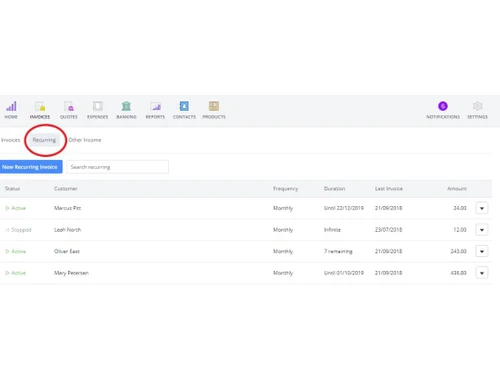Click the 7 remaining duration cell
The image size is (500, 375).
point(338,251)
